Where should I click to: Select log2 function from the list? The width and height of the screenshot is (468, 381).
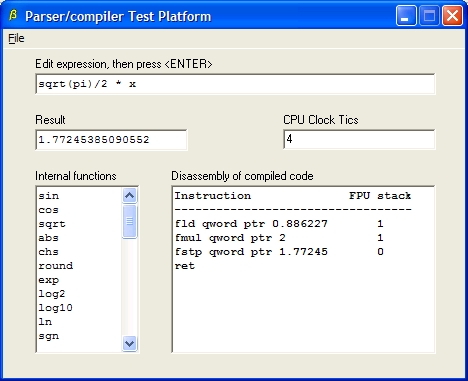point(52,294)
